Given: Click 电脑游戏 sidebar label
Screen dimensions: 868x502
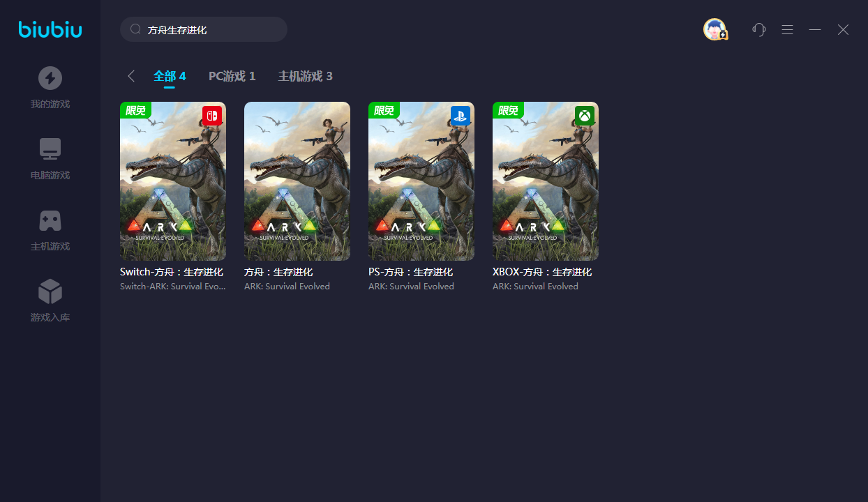Looking at the screenshot, I should [50, 176].
